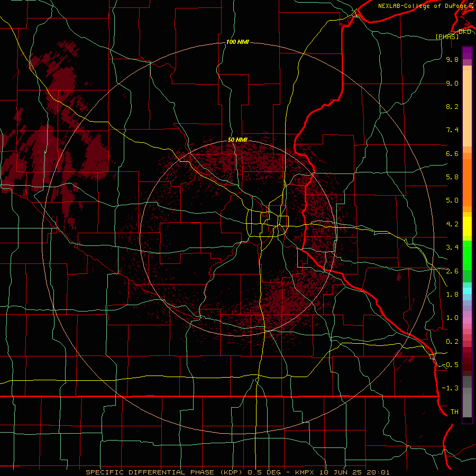Click the 9.8 value on color scale

click(452, 59)
